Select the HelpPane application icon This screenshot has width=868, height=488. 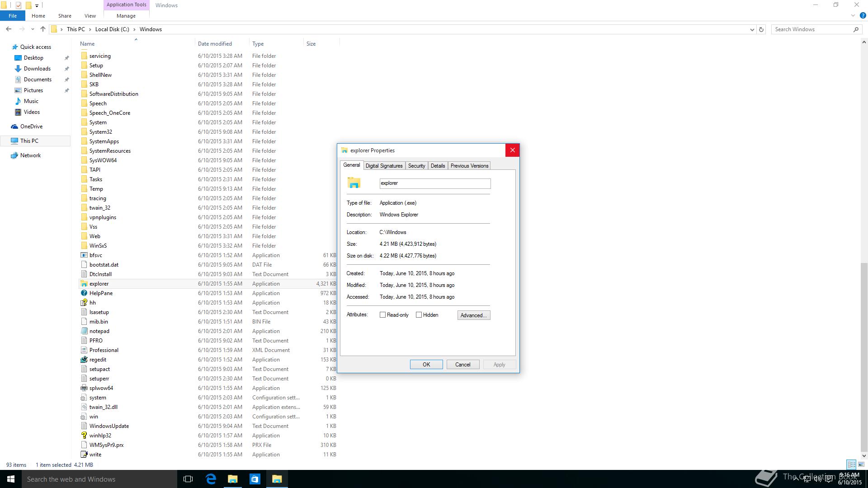pos(84,293)
